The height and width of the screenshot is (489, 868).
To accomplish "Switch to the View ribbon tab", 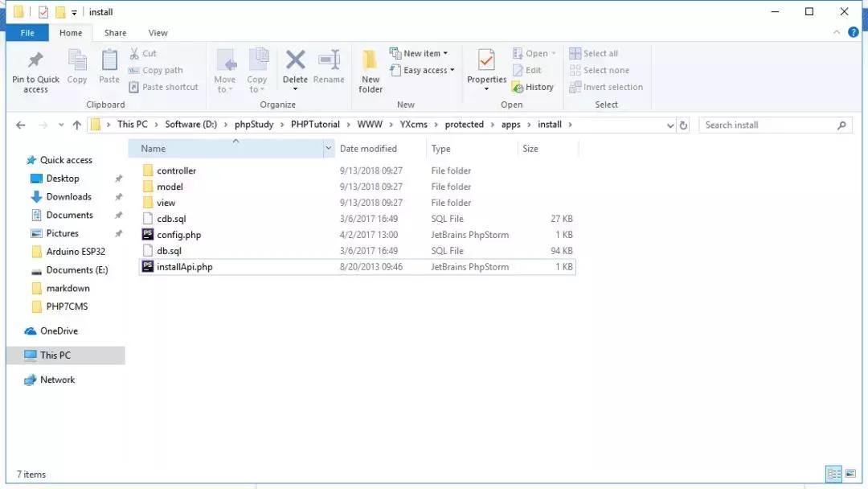I will [158, 33].
